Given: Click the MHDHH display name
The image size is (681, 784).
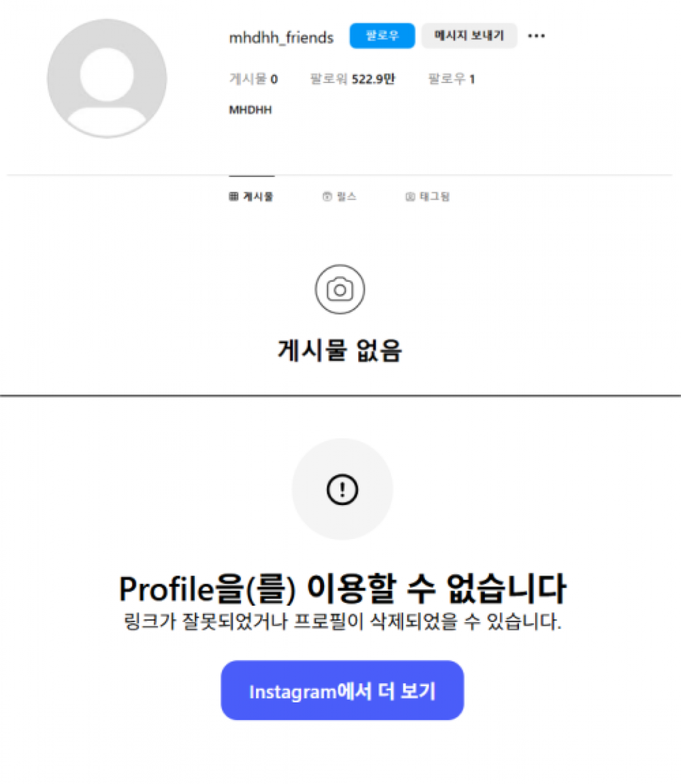Looking at the screenshot, I should point(250,110).
